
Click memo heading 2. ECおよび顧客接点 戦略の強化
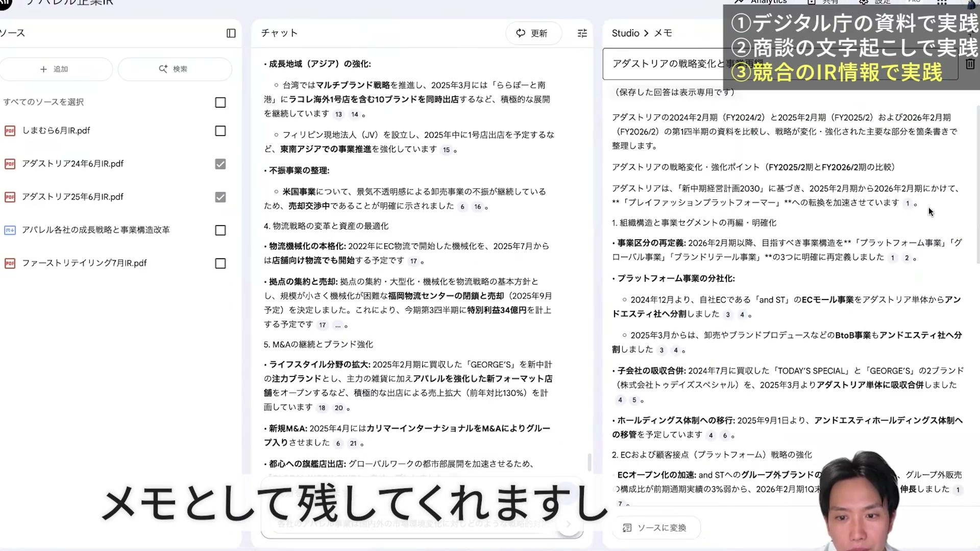pyautogui.click(x=712, y=455)
